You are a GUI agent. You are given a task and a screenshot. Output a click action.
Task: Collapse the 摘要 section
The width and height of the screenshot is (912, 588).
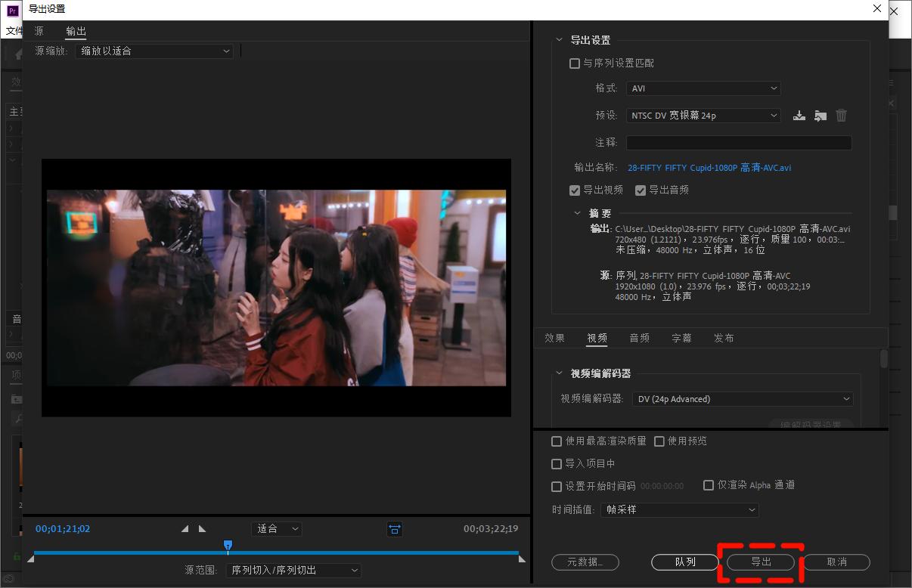coord(578,213)
